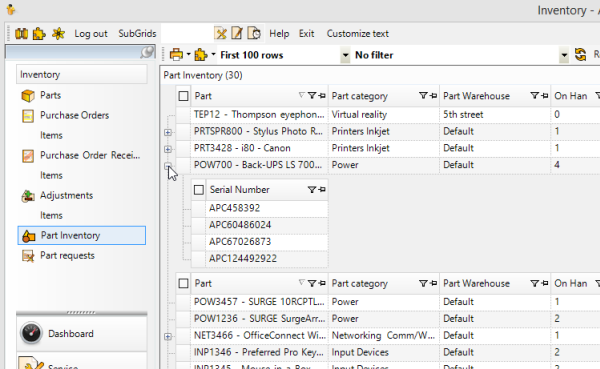The image size is (600, 369).
Task: Toggle select-all checkbox in Serial Number header
Action: 199,190
